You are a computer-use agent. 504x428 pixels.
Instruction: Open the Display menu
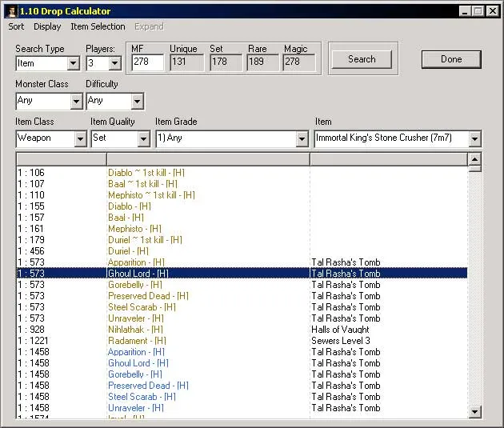[47, 26]
